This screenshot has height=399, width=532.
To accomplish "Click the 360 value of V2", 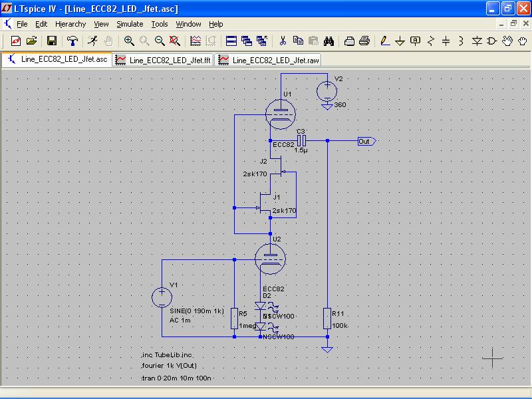I will (x=340, y=105).
